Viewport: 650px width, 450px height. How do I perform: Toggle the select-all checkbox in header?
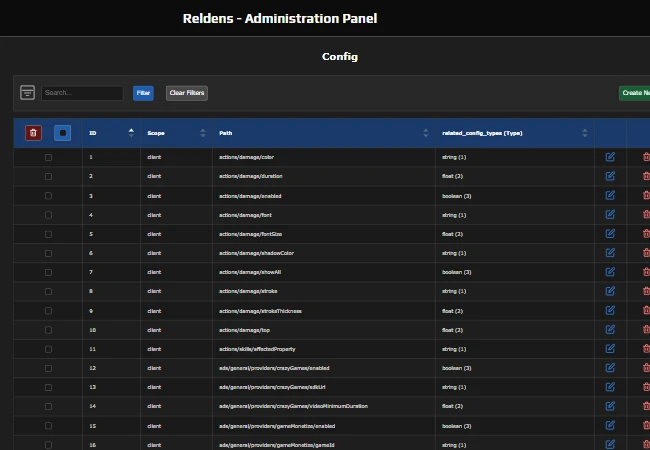[x=63, y=133]
